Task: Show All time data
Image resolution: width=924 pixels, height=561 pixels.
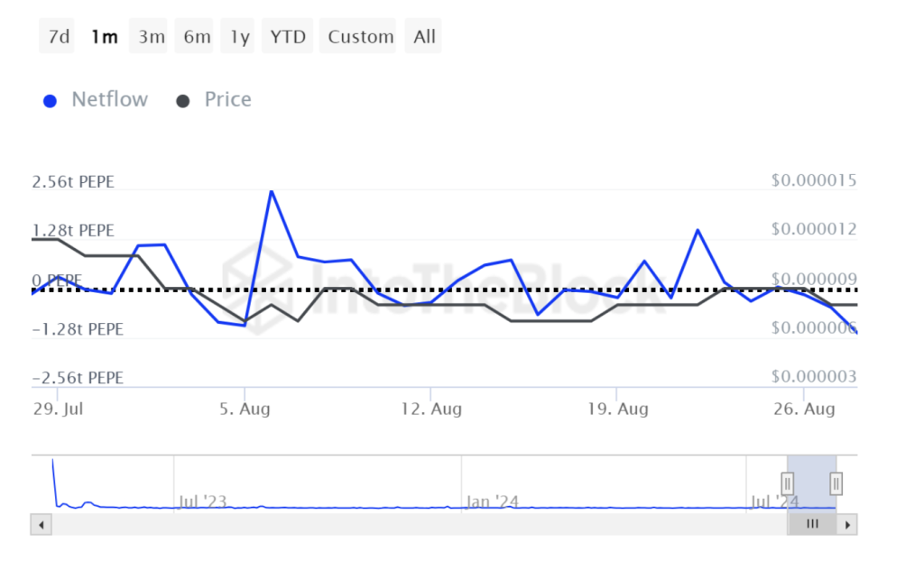Action: click(x=424, y=37)
